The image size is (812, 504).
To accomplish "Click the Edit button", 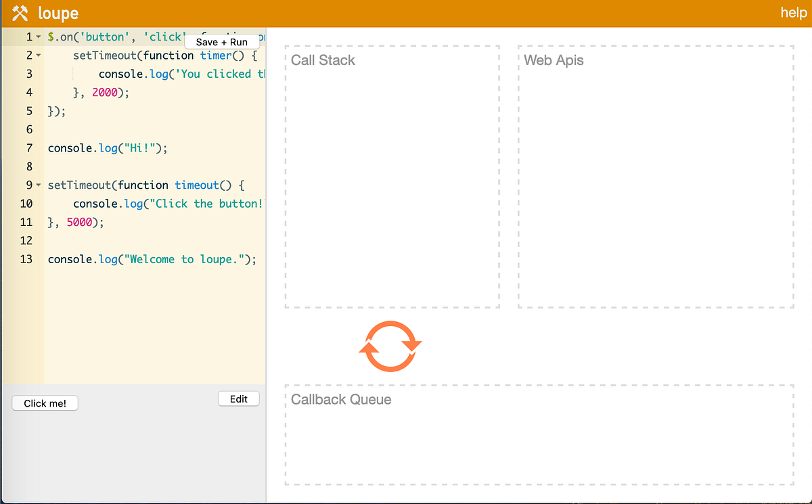I will [x=239, y=399].
